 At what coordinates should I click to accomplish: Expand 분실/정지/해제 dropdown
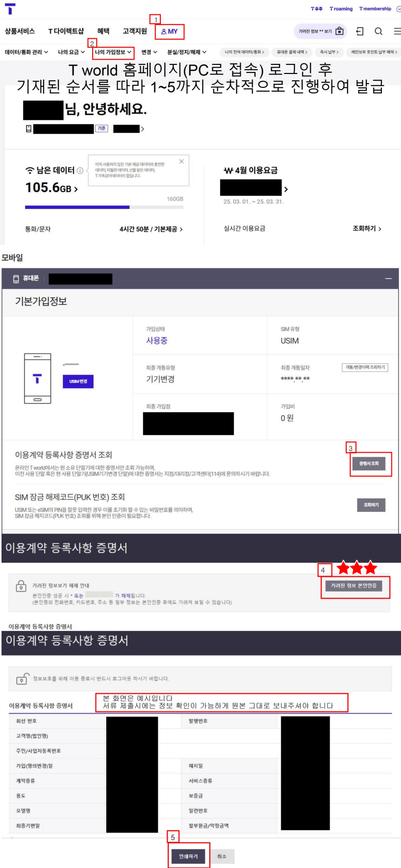coord(187,52)
